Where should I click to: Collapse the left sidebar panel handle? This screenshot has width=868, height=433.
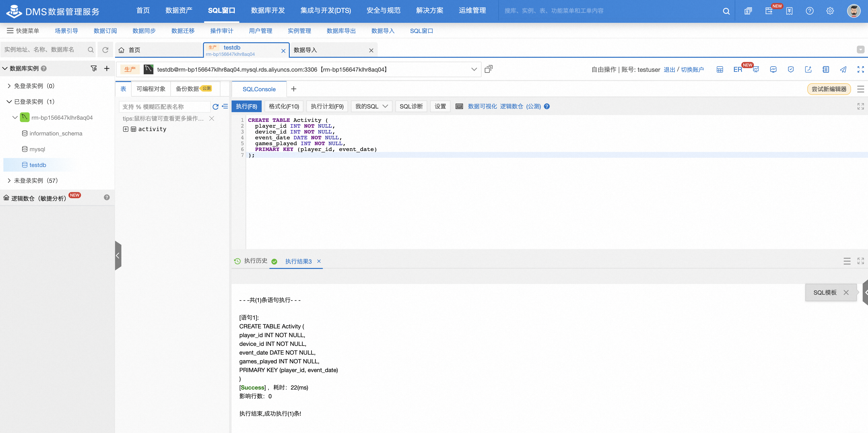point(117,255)
